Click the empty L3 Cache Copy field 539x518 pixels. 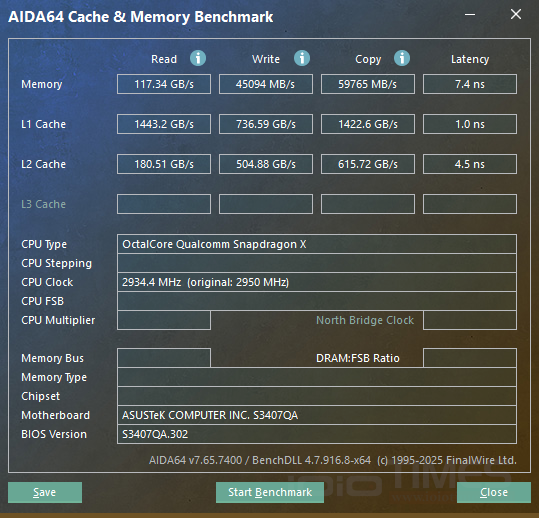368,204
